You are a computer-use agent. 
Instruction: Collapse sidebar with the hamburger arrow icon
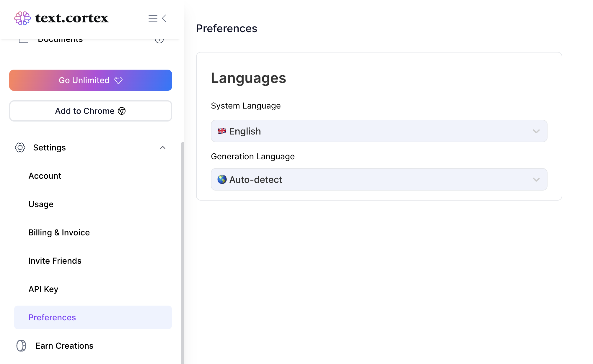click(157, 18)
